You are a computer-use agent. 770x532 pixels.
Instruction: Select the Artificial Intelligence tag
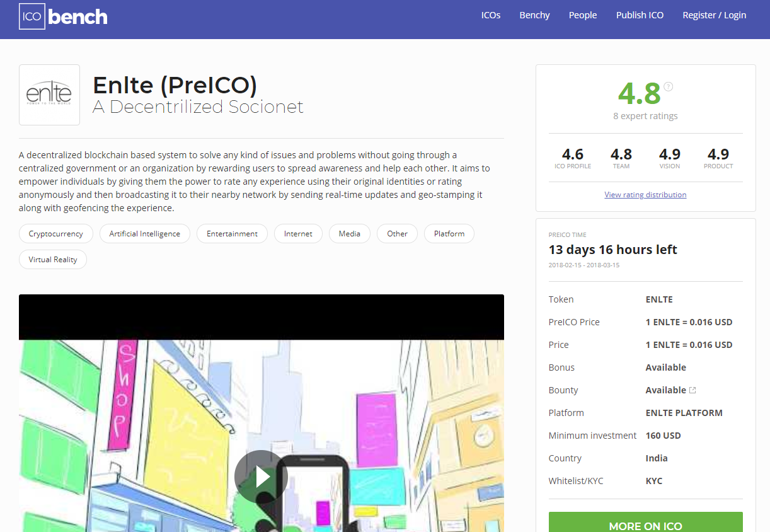145,234
